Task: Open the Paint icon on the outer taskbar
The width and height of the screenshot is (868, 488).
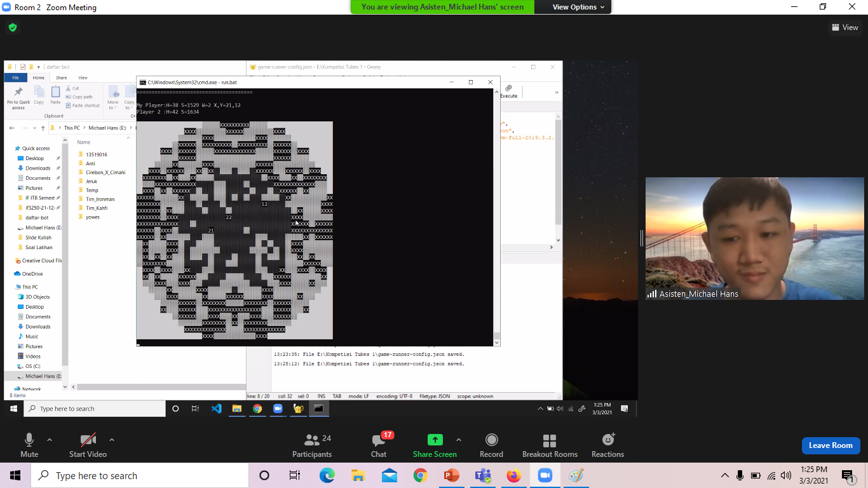Action: pyautogui.click(x=576, y=475)
